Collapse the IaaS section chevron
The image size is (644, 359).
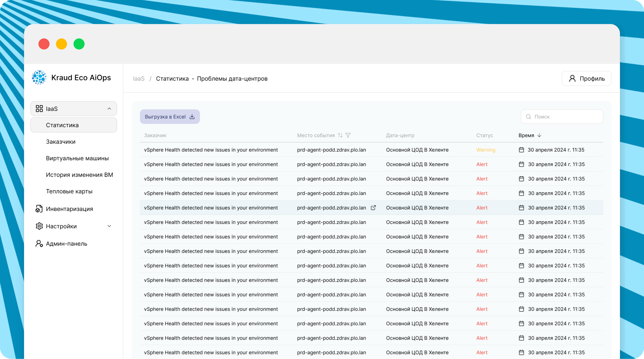click(109, 109)
